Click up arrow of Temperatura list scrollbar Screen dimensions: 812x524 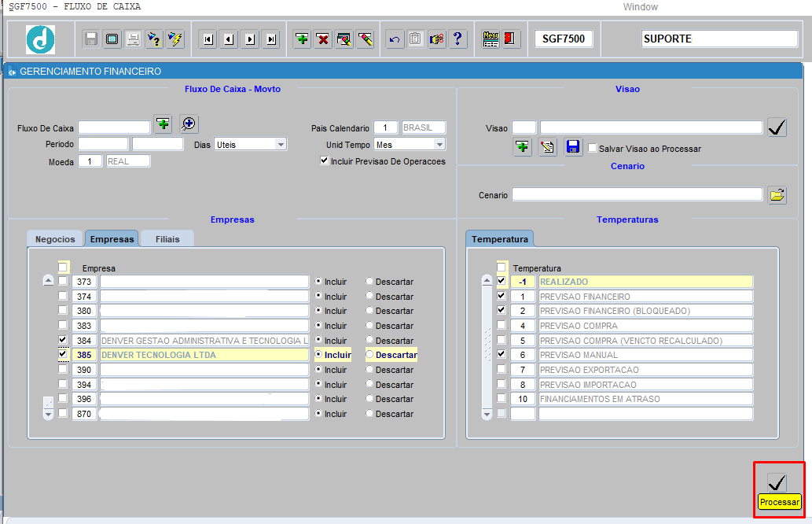point(487,281)
